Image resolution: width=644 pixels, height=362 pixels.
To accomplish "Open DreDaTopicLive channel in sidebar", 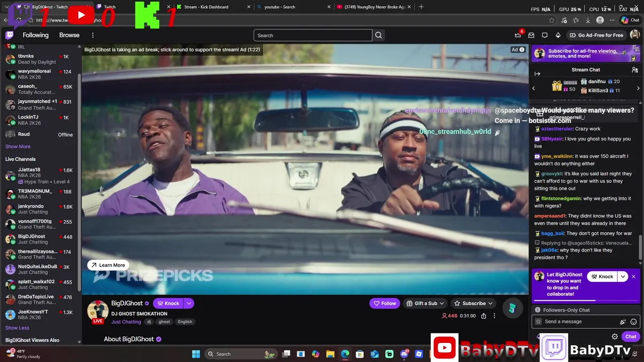I will coord(39,300).
